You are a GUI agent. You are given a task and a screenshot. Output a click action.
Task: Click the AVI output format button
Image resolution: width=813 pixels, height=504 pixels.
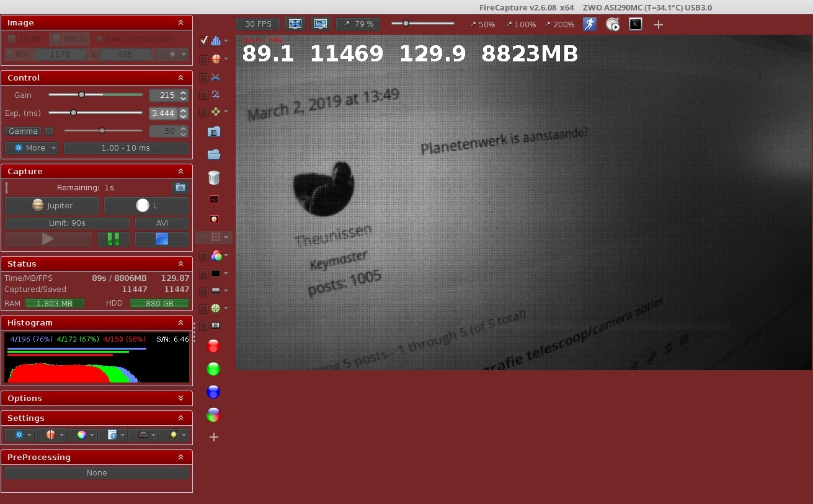coord(162,223)
